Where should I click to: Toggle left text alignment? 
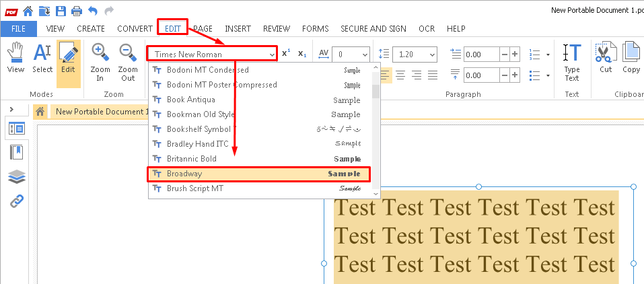click(x=385, y=75)
